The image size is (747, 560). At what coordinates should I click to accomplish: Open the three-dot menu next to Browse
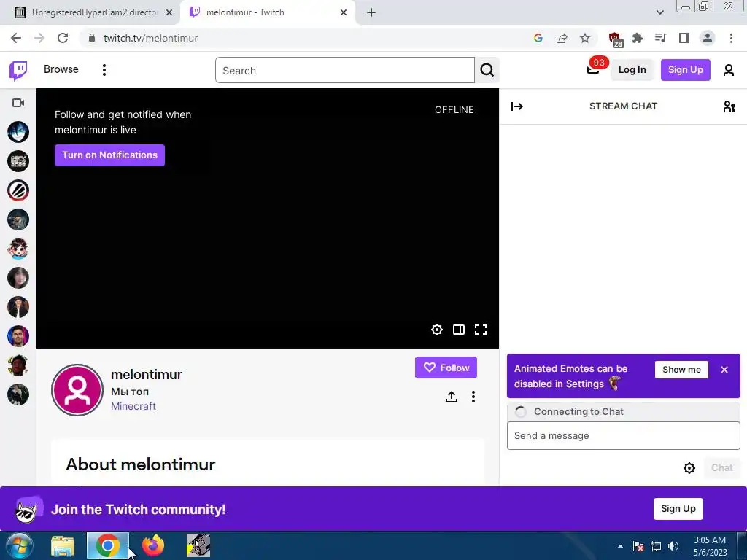pos(104,70)
